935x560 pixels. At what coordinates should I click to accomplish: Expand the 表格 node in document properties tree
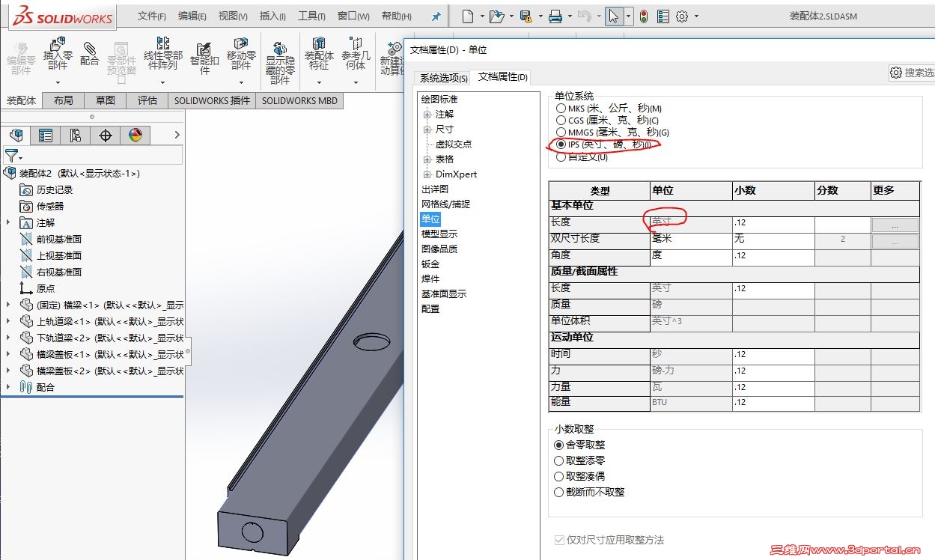coord(427,159)
